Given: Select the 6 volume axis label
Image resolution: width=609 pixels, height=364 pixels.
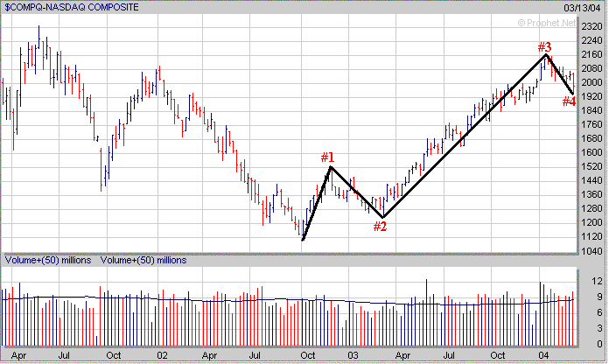Looking at the screenshot, I should point(599,312).
